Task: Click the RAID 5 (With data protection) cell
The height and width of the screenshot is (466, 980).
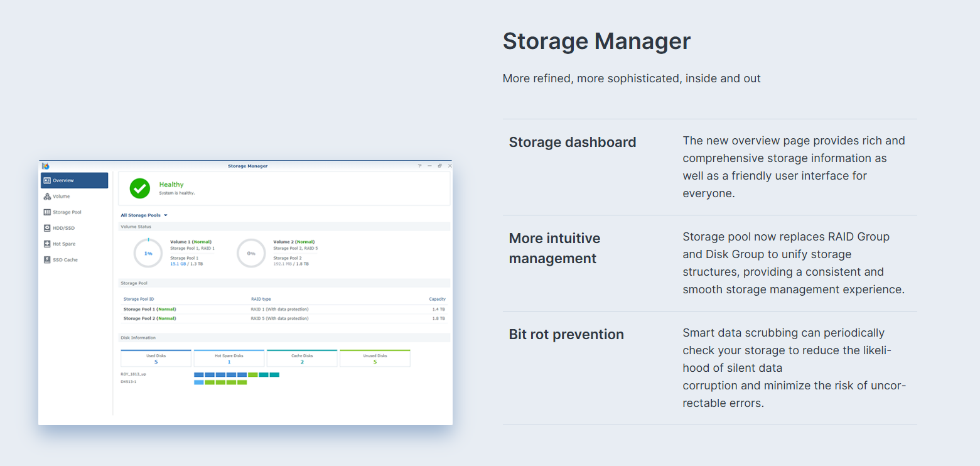Action: (x=280, y=318)
